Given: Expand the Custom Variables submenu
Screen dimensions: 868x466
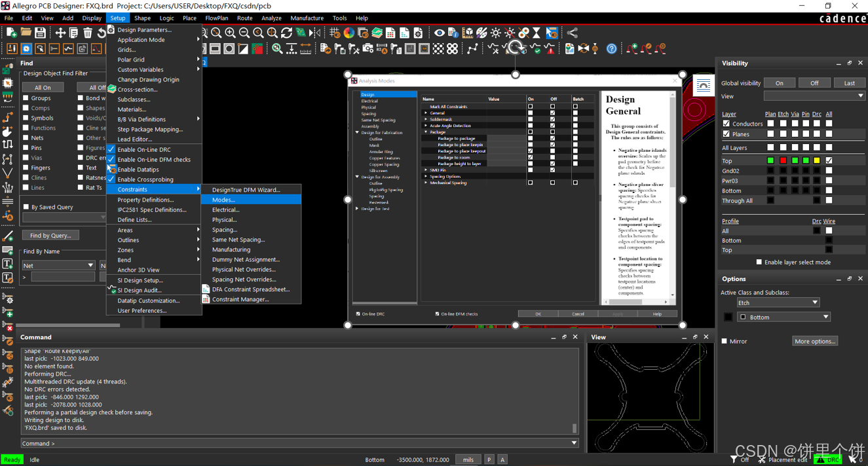Looking at the screenshot, I should pos(154,69).
